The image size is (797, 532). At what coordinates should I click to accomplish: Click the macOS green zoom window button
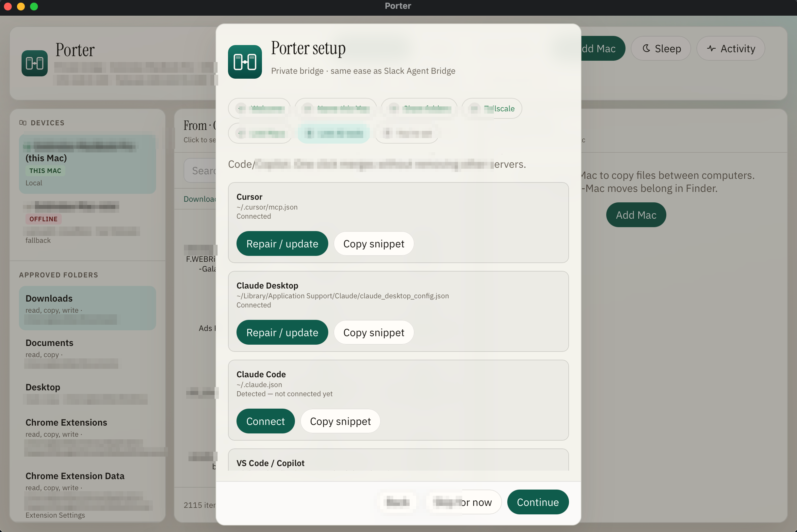click(x=34, y=7)
